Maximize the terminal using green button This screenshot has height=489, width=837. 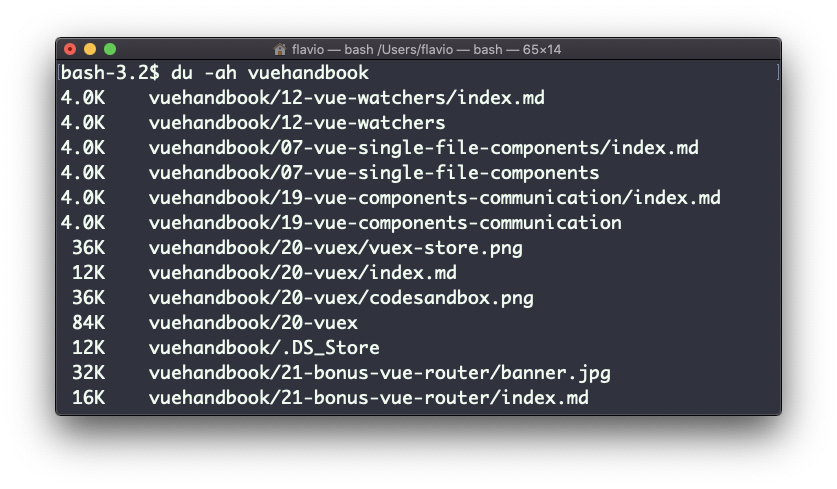pyautogui.click(x=110, y=49)
